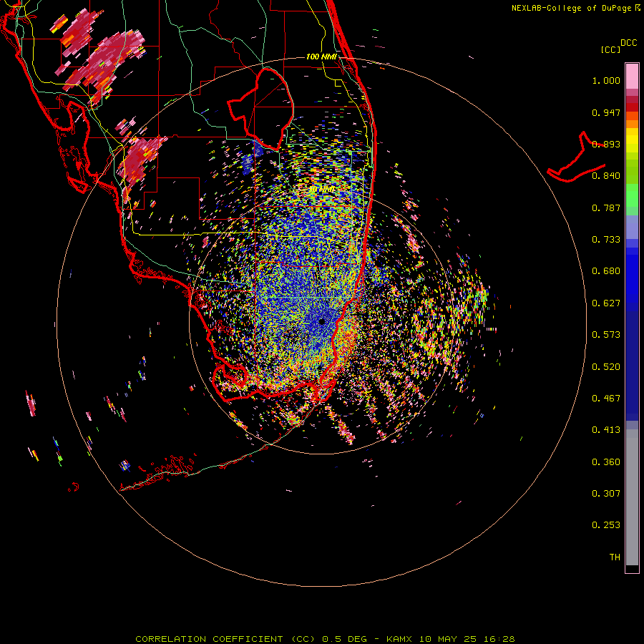Pick the gray bottom segment of color bar
Image resolution: width=644 pixels, height=644 pixels.
632,497
